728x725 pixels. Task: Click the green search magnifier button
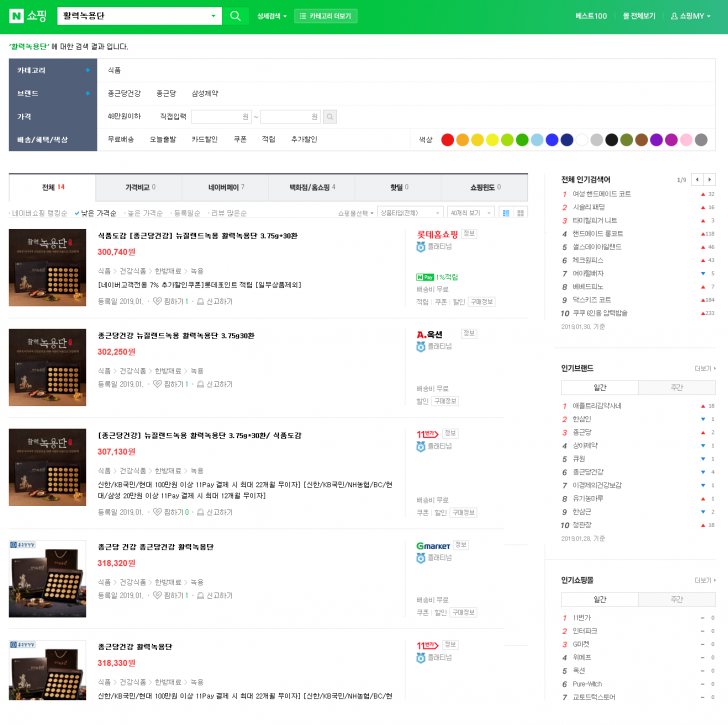pos(235,16)
